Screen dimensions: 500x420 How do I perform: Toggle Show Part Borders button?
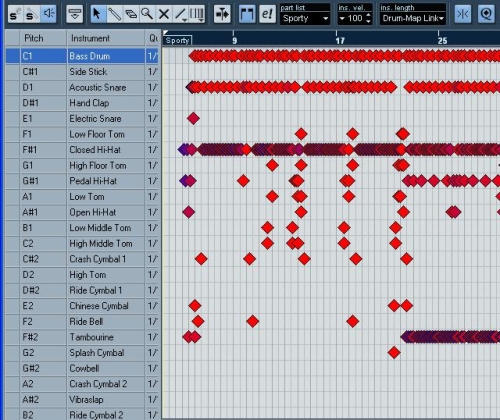pos(247,14)
